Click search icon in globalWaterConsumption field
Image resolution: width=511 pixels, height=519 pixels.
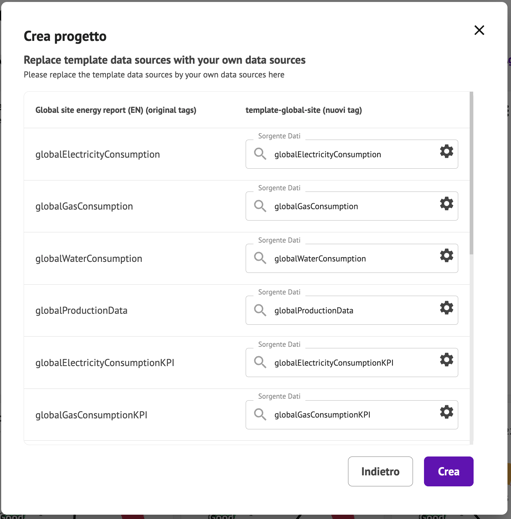pos(260,258)
